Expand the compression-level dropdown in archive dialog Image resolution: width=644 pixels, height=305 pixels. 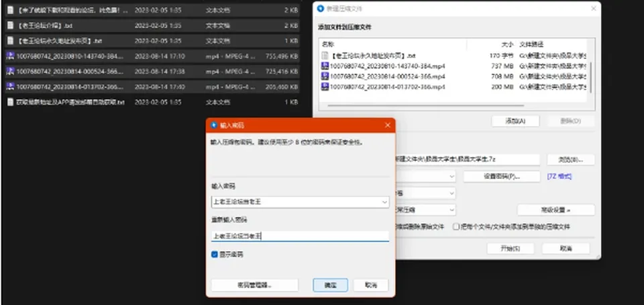click(x=451, y=210)
